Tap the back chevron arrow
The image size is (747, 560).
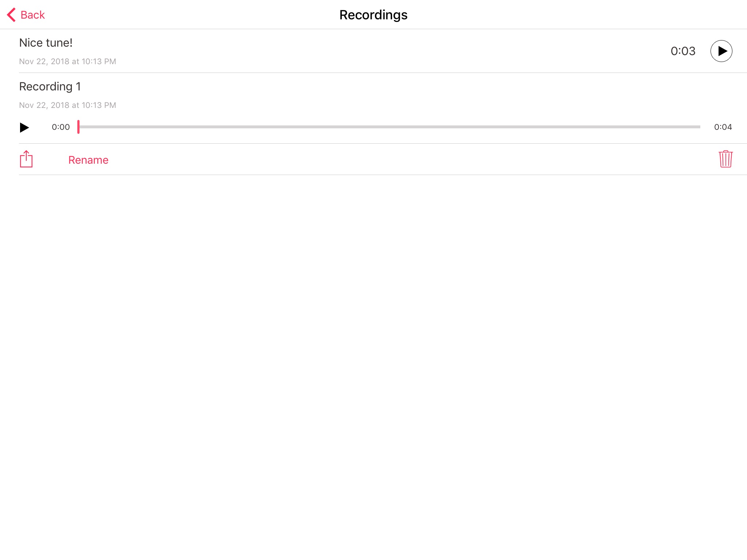(x=11, y=15)
